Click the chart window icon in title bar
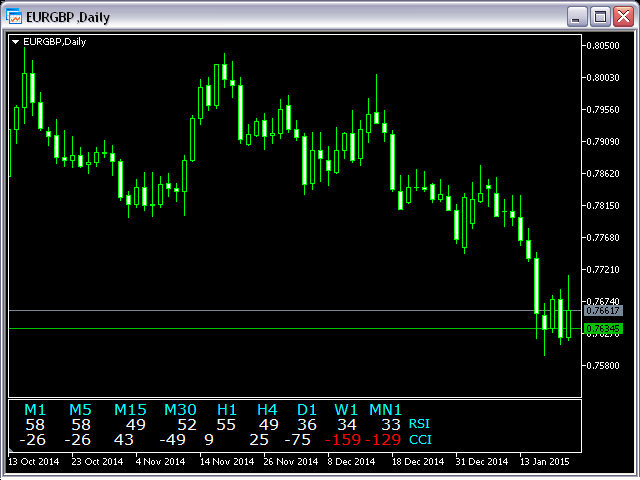The image size is (640, 480). tap(14, 16)
